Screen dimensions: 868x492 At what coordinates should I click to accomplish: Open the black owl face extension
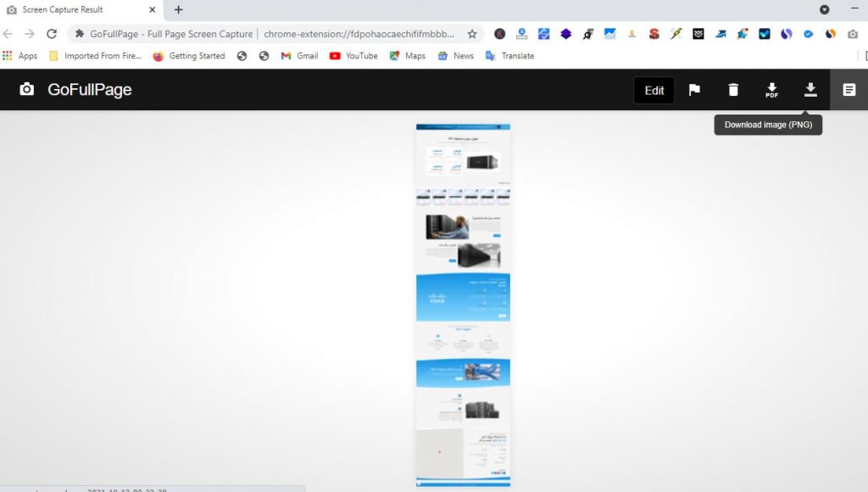[x=698, y=34]
